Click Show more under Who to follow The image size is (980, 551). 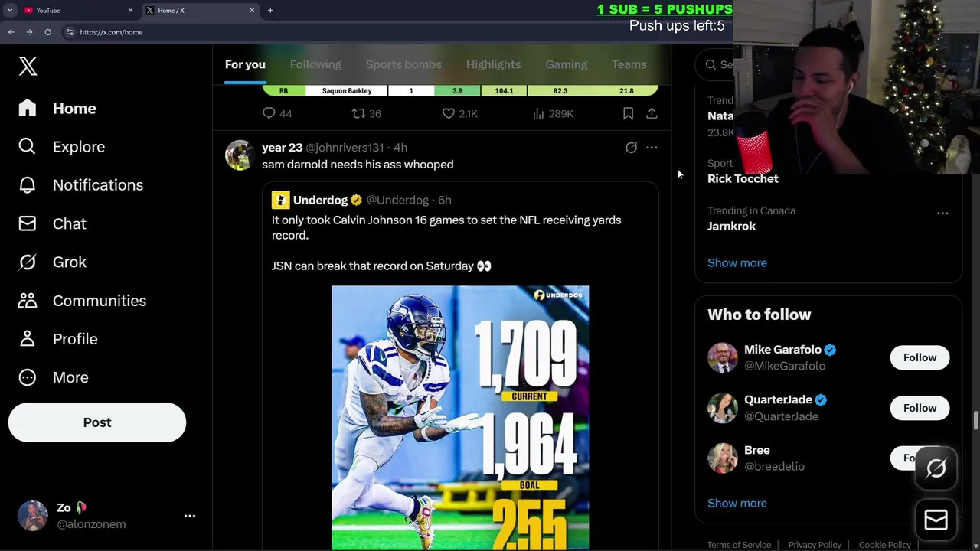coord(737,503)
